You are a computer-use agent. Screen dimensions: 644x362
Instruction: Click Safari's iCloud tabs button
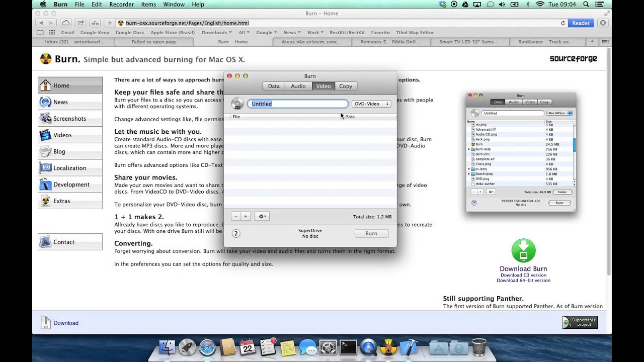(66, 23)
